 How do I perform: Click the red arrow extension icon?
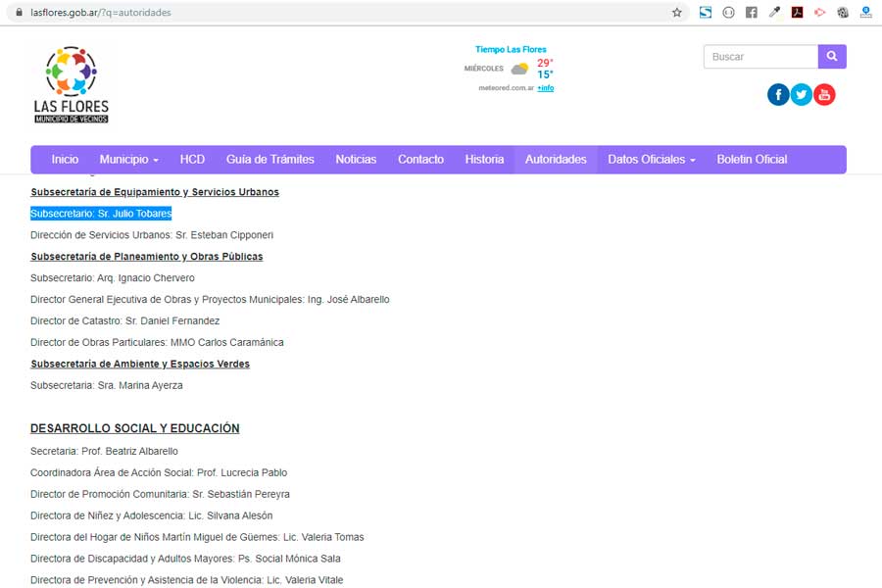coord(820,13)
